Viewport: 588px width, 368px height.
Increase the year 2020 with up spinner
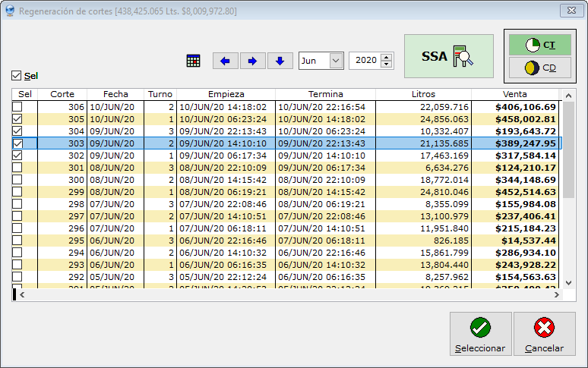tap(387, 57)
